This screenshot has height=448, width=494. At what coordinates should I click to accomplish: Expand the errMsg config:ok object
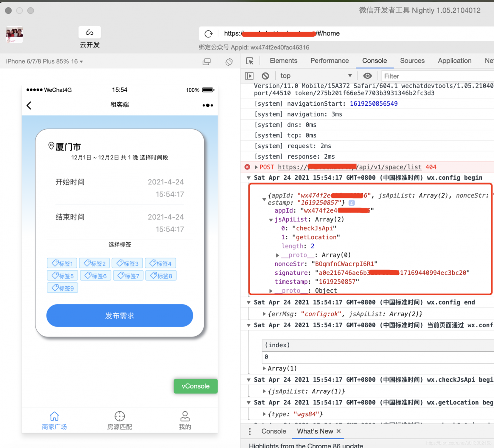click(x=264, y=314)
